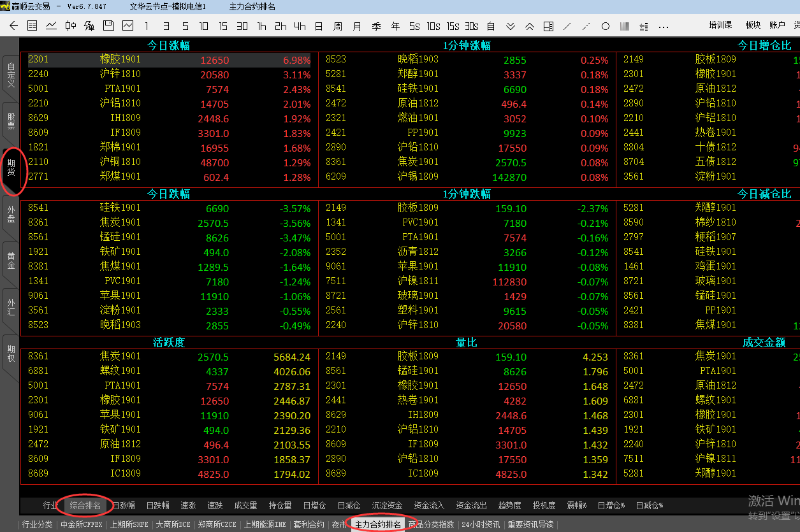Switch to the time-share line chart icon
This screenshot has height=532, width=800.
(52, 26)
